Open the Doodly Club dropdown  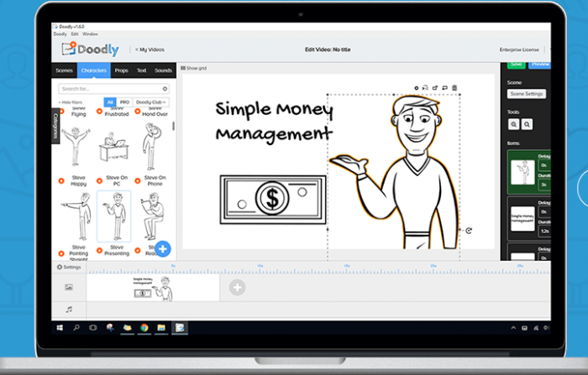tap(148, 102)
